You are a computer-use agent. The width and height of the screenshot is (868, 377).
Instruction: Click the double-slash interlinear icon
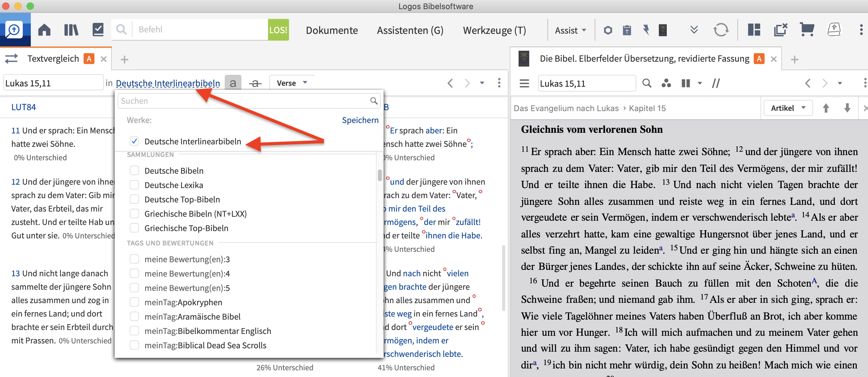716,83
